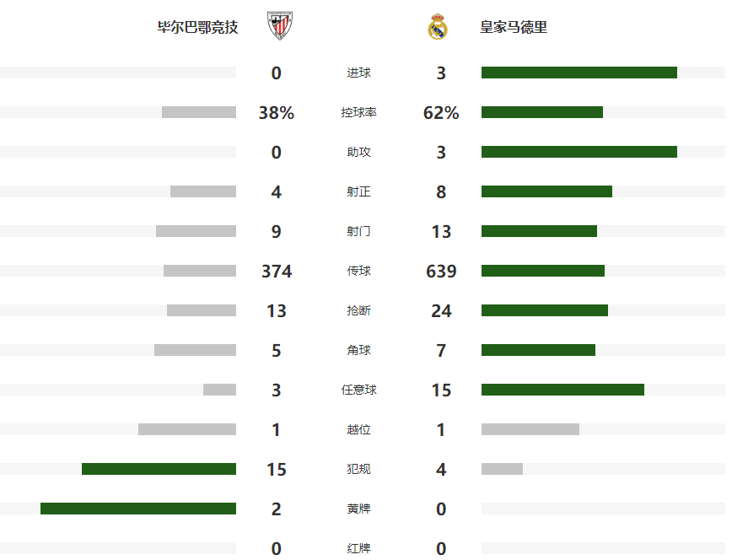The image size is (732, 560).
Task: Click Athletic Bilbao's green yellow-card (黄牌) bar
Action: pos(138,509)
